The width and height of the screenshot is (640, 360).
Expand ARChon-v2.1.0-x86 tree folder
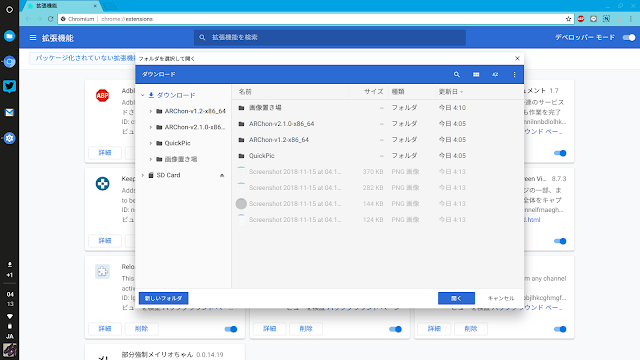coord(151,127)
